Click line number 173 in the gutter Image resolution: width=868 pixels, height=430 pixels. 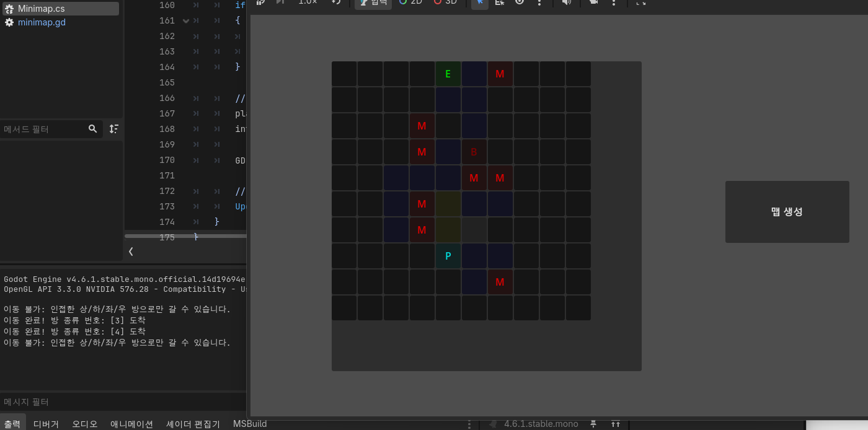pyautogui.click(x=167, y=206)
